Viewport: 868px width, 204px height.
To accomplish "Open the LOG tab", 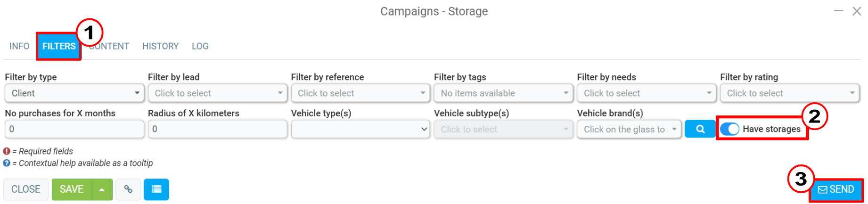I will click(x=200, y=46).
